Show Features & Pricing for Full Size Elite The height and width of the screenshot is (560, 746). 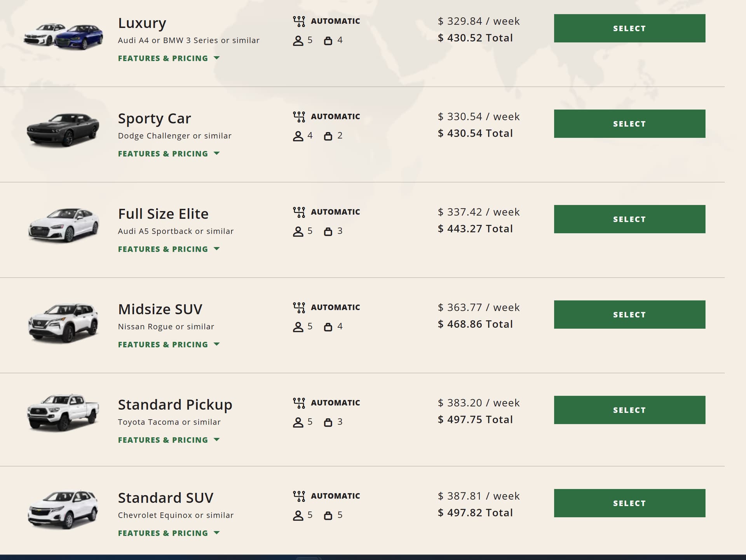169,249
